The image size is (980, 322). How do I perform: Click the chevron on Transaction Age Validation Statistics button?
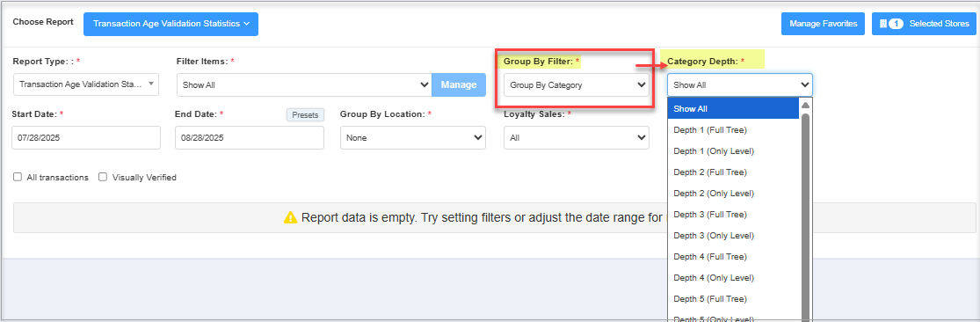[x=247, y=24]
